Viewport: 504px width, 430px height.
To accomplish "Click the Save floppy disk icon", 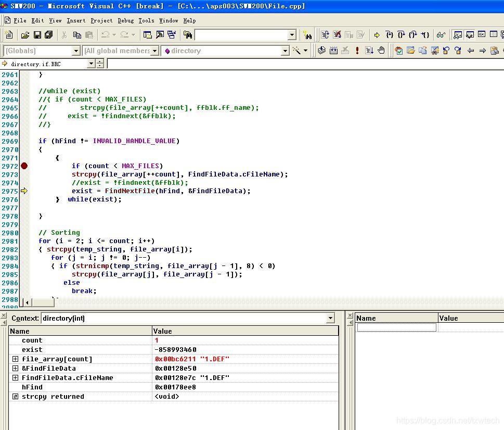I will [37, 35].
